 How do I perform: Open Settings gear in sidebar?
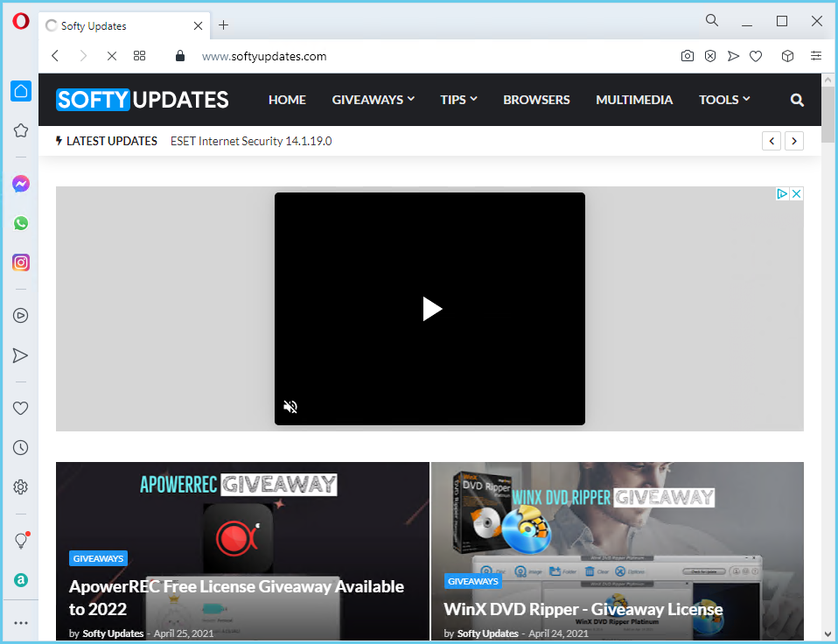(x=21, y=486)
